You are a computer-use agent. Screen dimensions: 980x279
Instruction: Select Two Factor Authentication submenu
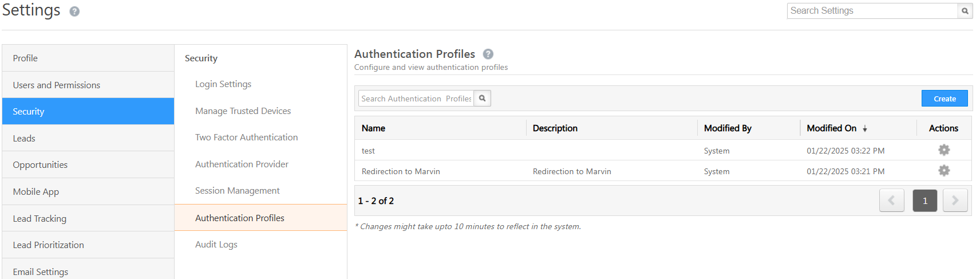(x=246, y=137)
